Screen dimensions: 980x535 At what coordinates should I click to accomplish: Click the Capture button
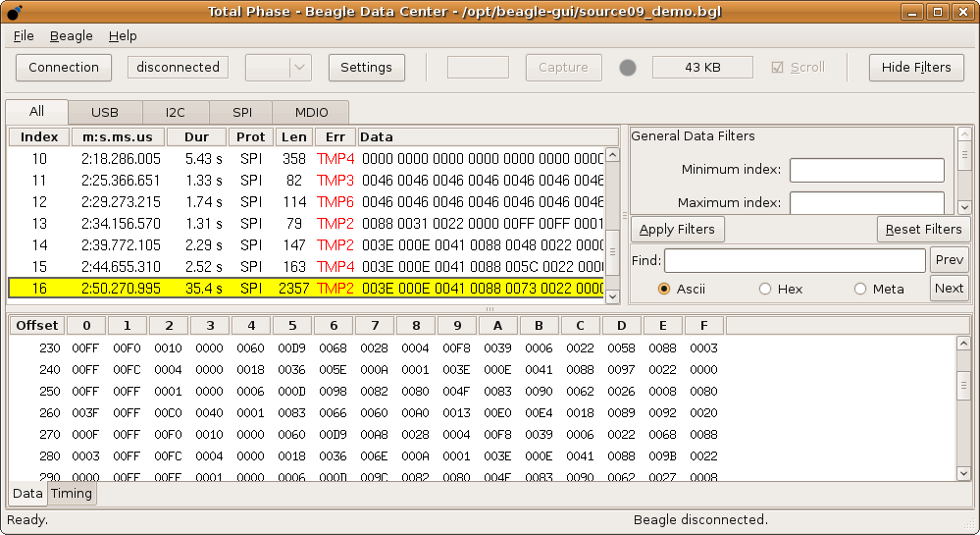563,68
